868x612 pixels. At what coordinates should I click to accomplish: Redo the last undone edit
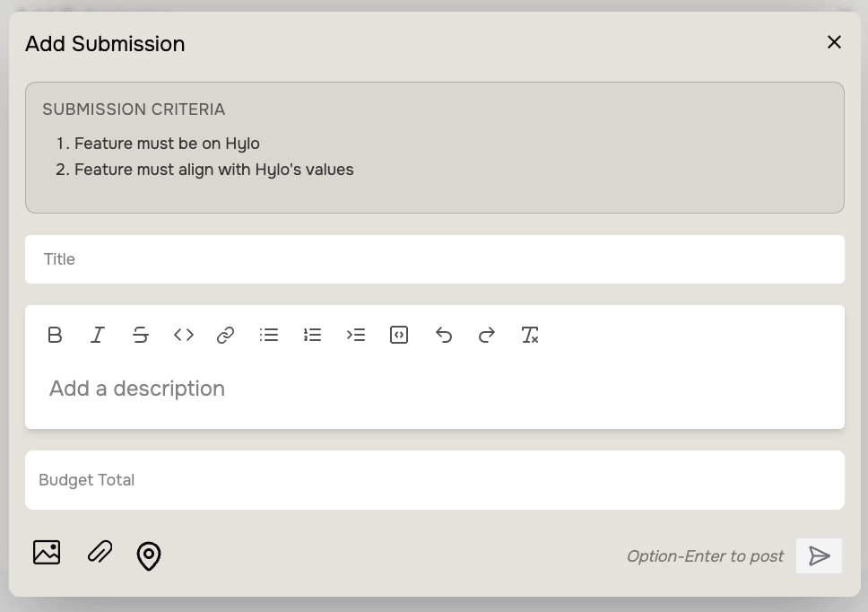[x=486, y=335]
